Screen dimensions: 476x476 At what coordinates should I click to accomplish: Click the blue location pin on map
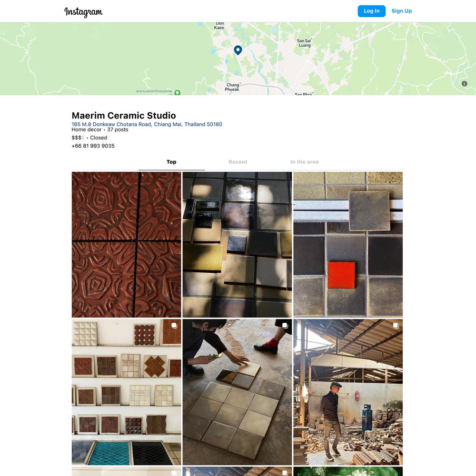tap(238, 50)
